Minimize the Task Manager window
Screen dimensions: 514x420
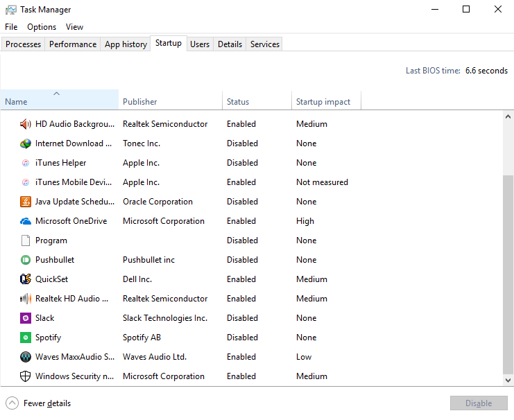[x=435, y=10]
